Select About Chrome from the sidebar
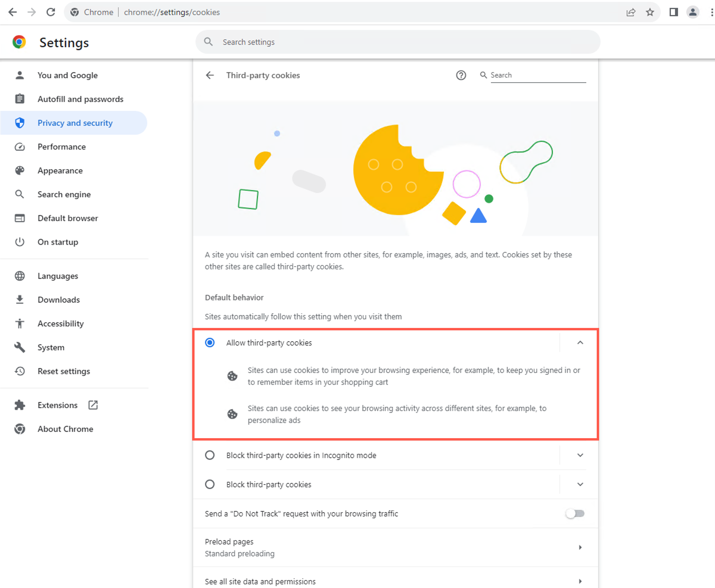The height and width of the screenshot is (588, 715). [x=65, y=429]
